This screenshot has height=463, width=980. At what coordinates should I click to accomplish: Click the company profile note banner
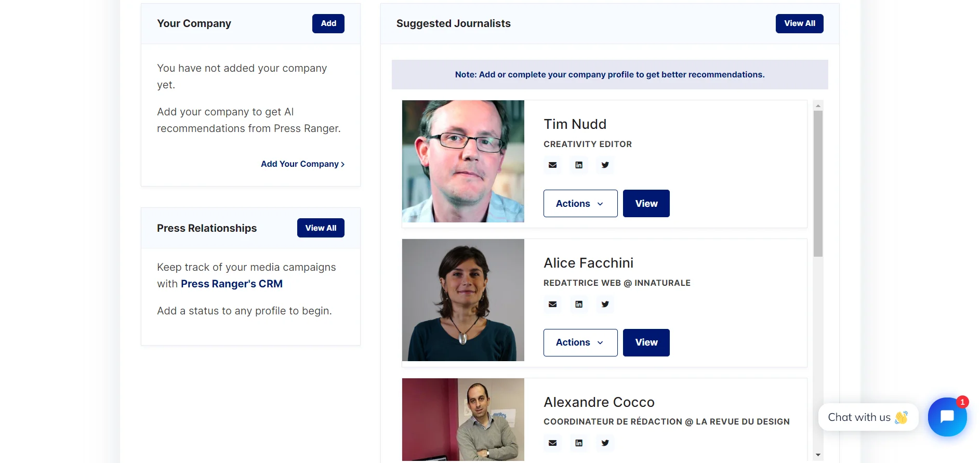pyautogui.click(x=610, y=75)
